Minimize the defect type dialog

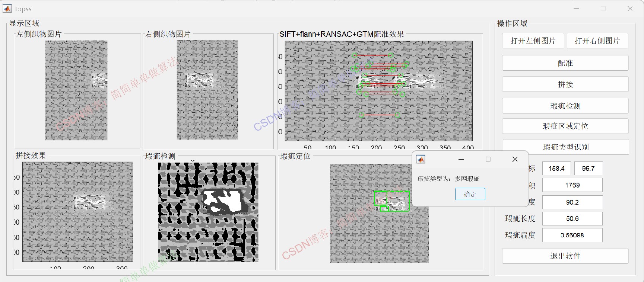click(x=461, y=159)
